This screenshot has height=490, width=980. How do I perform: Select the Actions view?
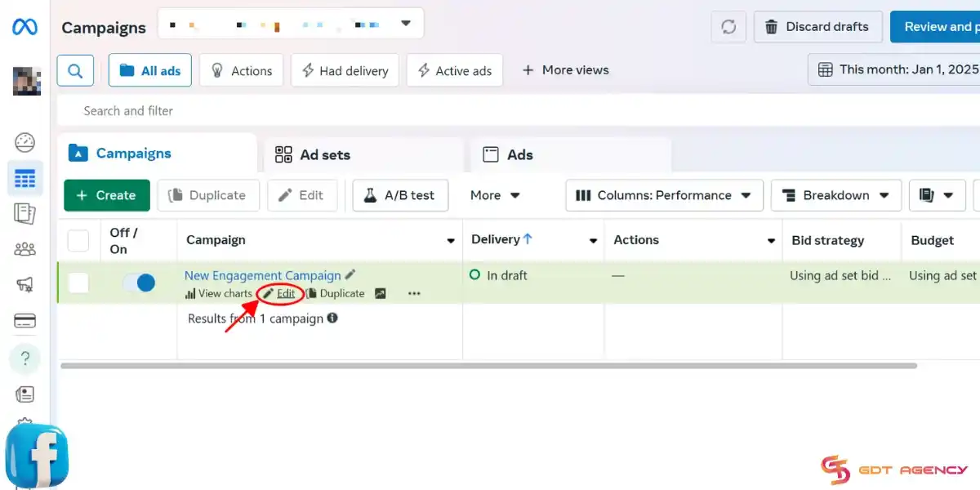tap(242, 70)
